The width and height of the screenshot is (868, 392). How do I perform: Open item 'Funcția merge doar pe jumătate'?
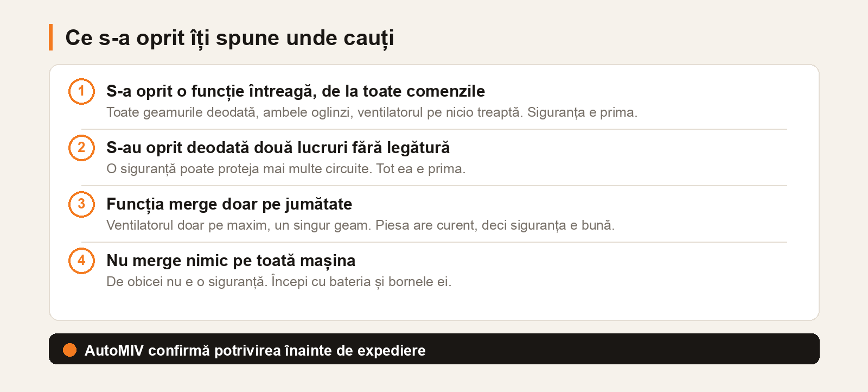[x=229, y=204]
